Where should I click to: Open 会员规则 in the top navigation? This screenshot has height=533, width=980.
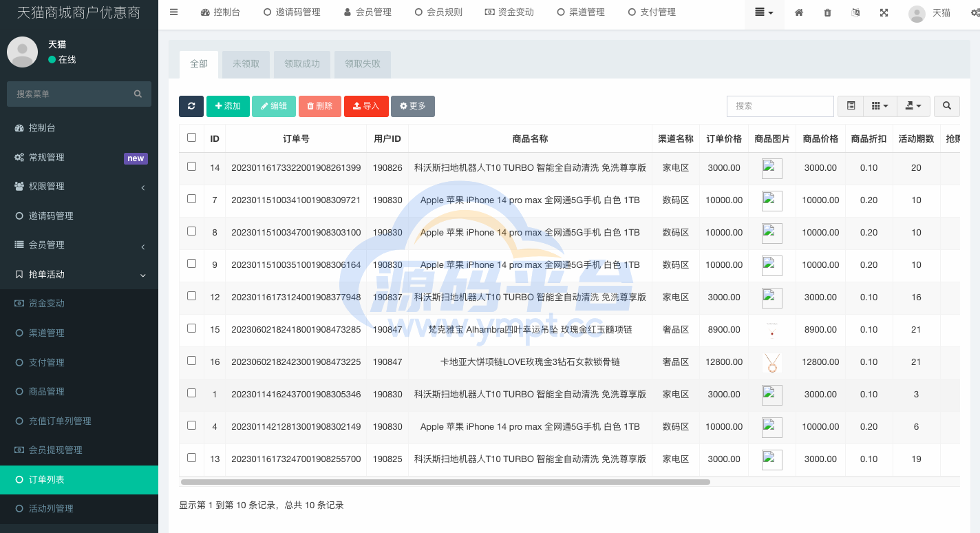click(438, 12)
